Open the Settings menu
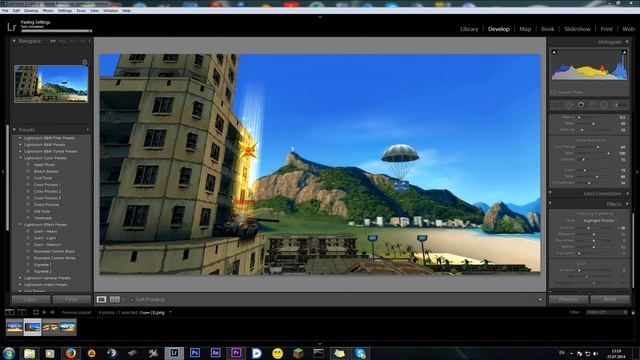Screen dimensions: 640x360 tap(64, 11)
